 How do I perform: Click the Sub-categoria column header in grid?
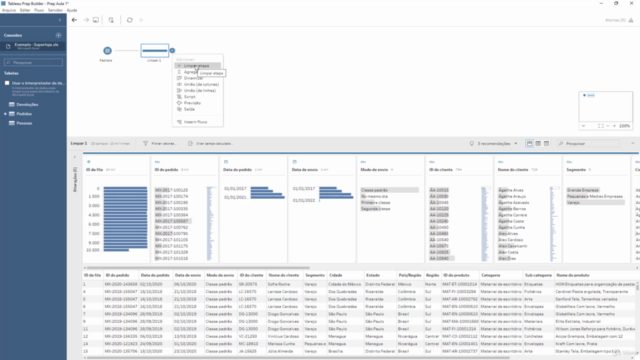coord(538,276)
